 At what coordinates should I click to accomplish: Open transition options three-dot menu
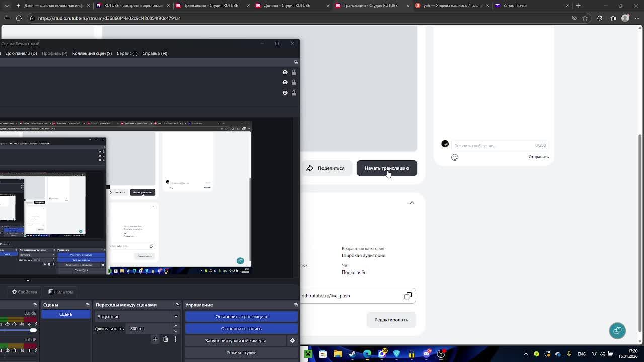click(175, 339)
